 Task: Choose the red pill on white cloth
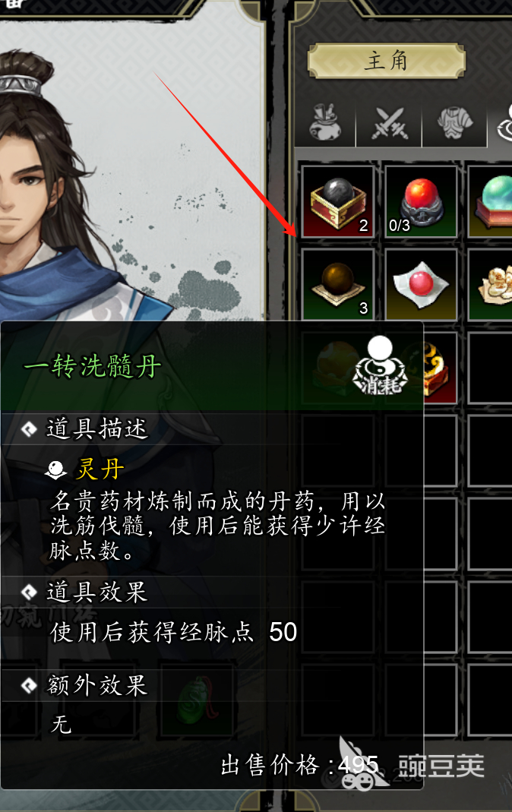(420, 285)
